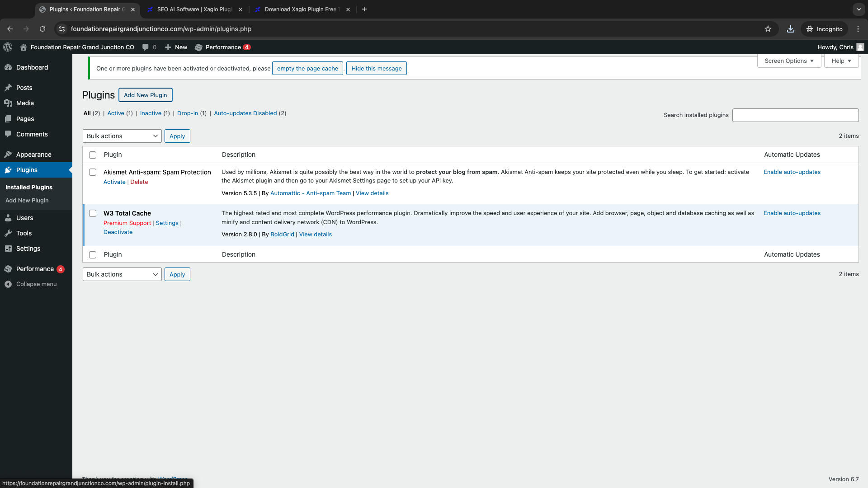Viewport: 868px width, 488px height.
Task: Click bottom Apply button
Action: [177, 274]
